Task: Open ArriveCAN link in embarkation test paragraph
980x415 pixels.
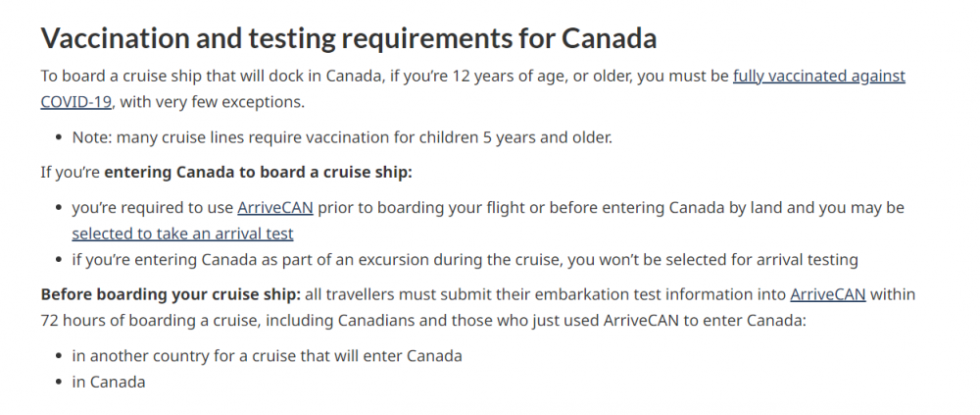Action: pos(827,295)
